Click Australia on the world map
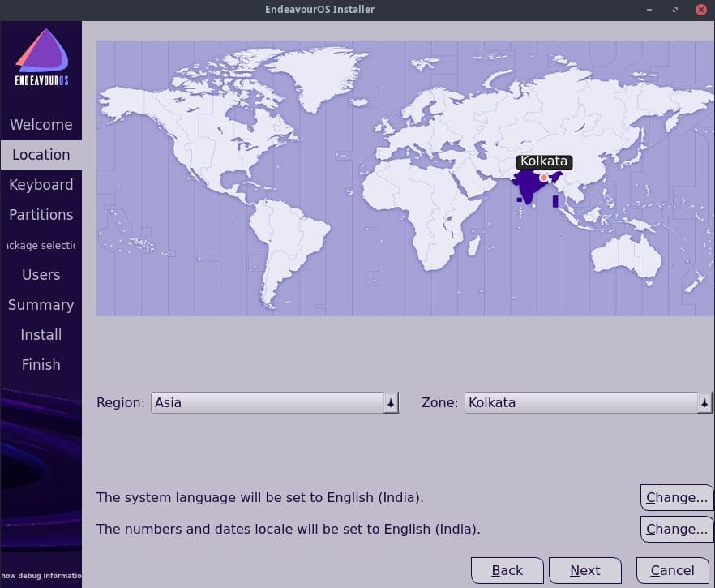 [x=627, y=256]
